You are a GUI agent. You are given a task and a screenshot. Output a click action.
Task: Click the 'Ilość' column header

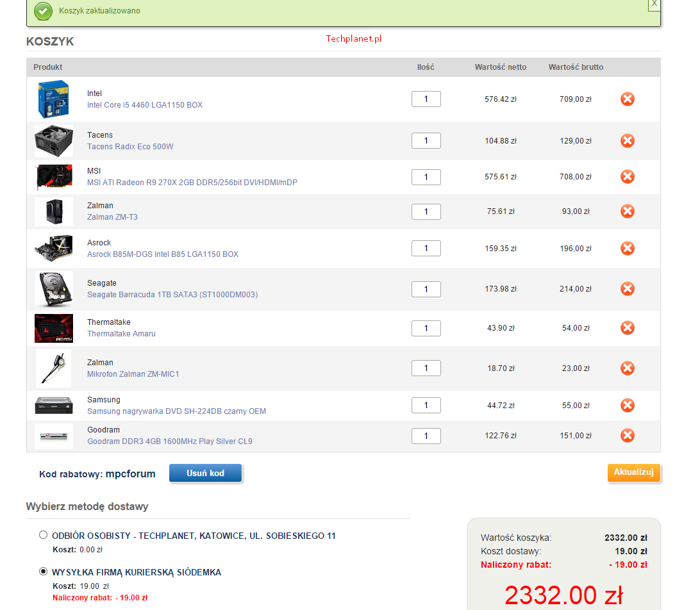pos(426,67)
